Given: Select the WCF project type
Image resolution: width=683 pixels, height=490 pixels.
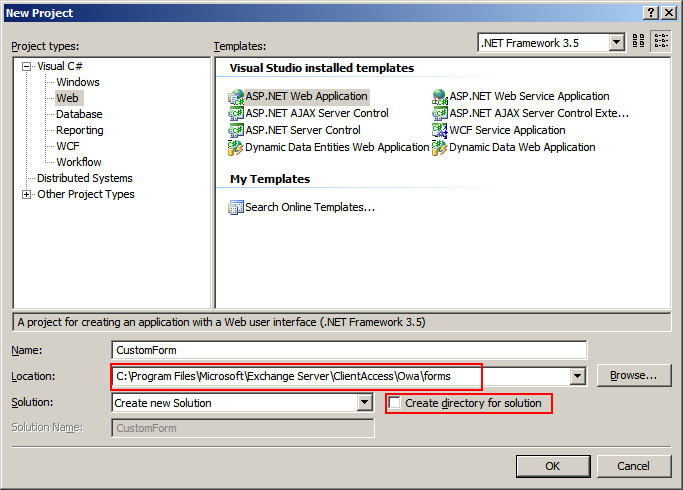Looking at the screenshot, I should click(x=68, y=146).
